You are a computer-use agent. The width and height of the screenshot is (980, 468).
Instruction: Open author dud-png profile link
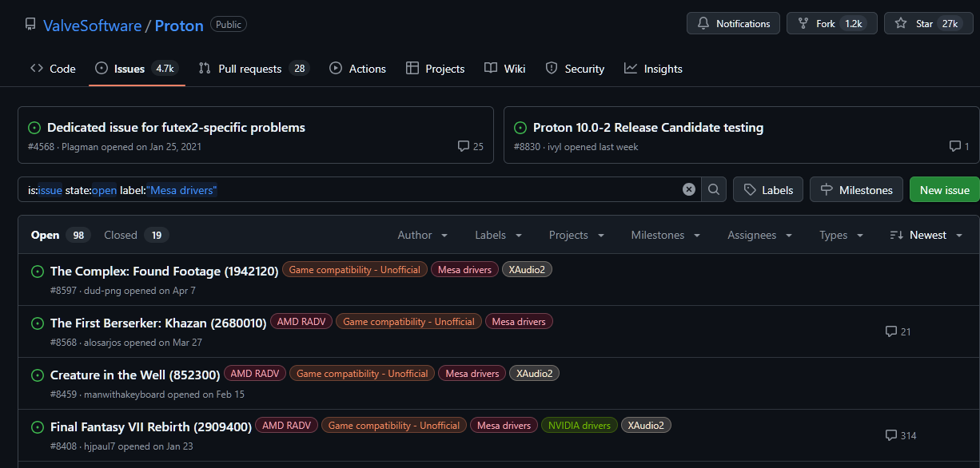coord(102,291)
